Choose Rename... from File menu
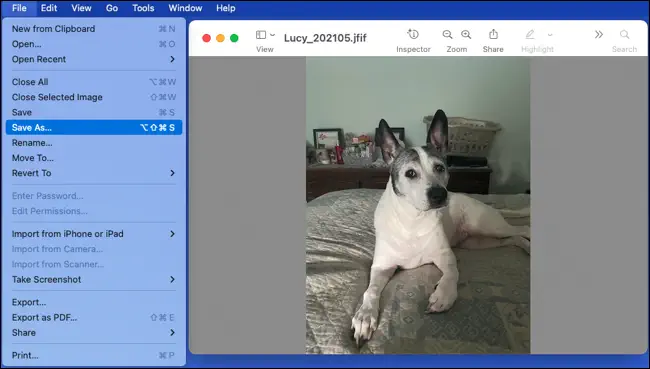 (x=94, y=143)
